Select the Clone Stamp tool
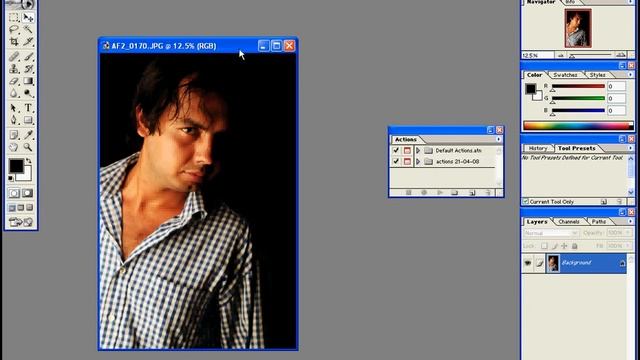 (14, 69)
